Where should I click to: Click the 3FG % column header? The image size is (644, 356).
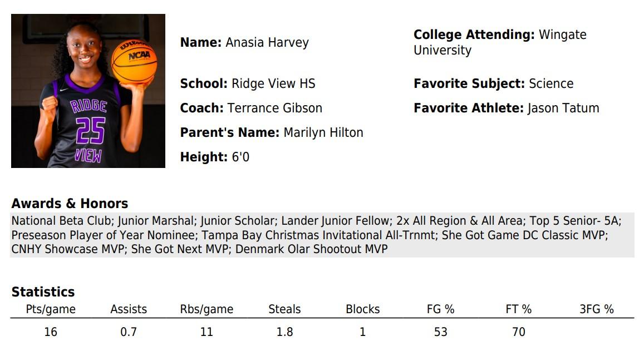pyautogui.click(x=597, y=309)
